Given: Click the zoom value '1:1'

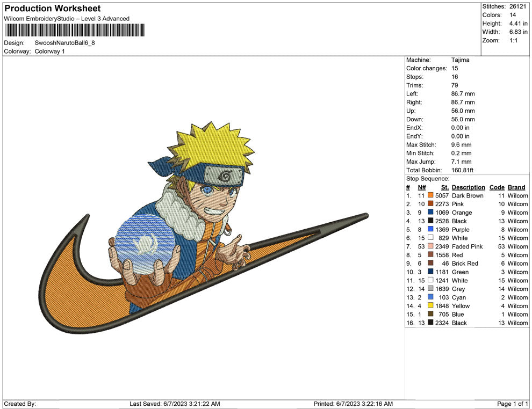Looking at the screenshot, I should pos(513,40).
